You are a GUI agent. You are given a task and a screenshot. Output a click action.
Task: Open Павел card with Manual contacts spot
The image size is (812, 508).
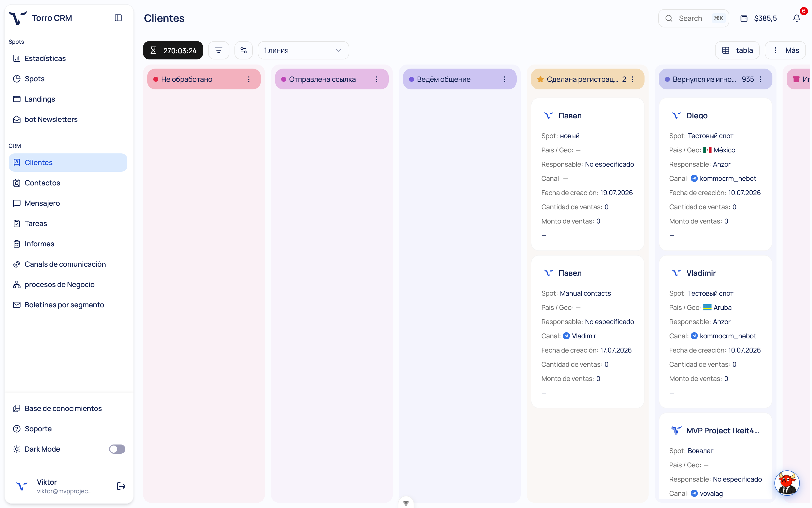point(587,332)
